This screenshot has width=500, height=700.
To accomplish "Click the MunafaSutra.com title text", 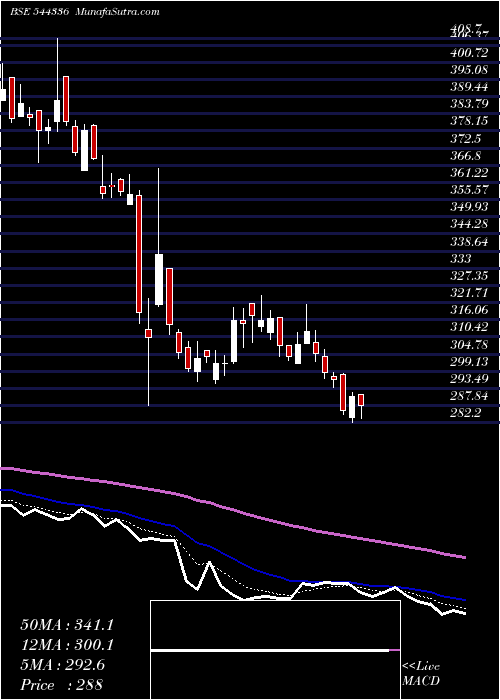I will (118, 12).
